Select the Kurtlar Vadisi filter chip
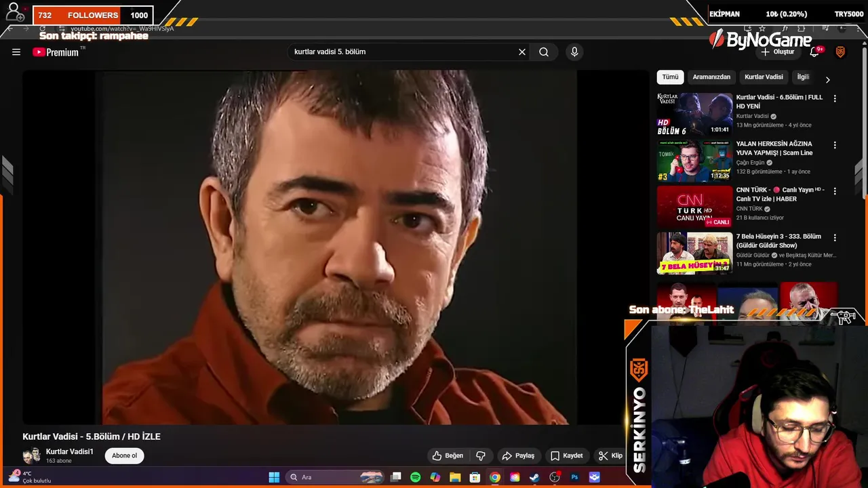The height and width of the screenshot is (488, 868). (x=764, y=77)
